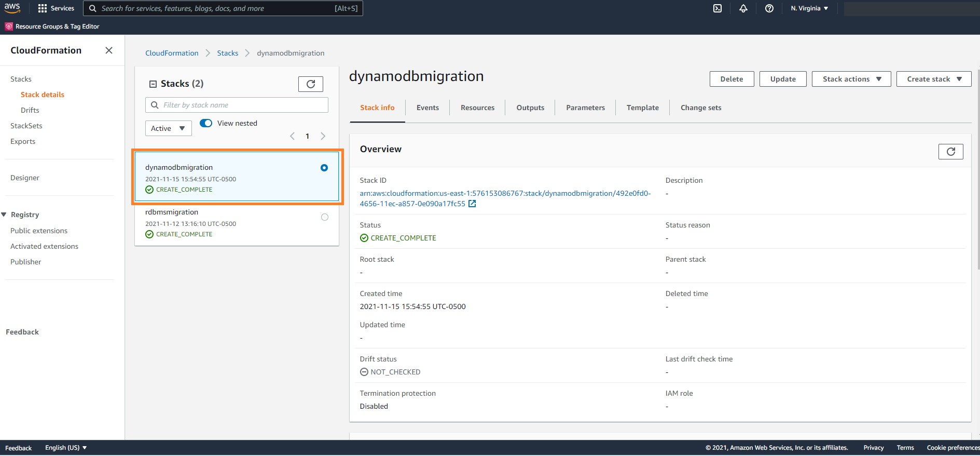Open Cookie preferences in footer
980x456 pixels.
(953, 448)
